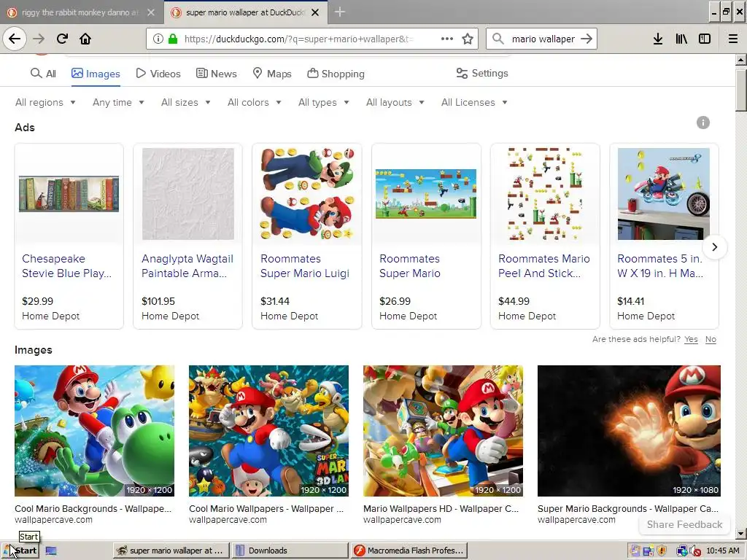Expand the Any time filter

tap(118, 102)
